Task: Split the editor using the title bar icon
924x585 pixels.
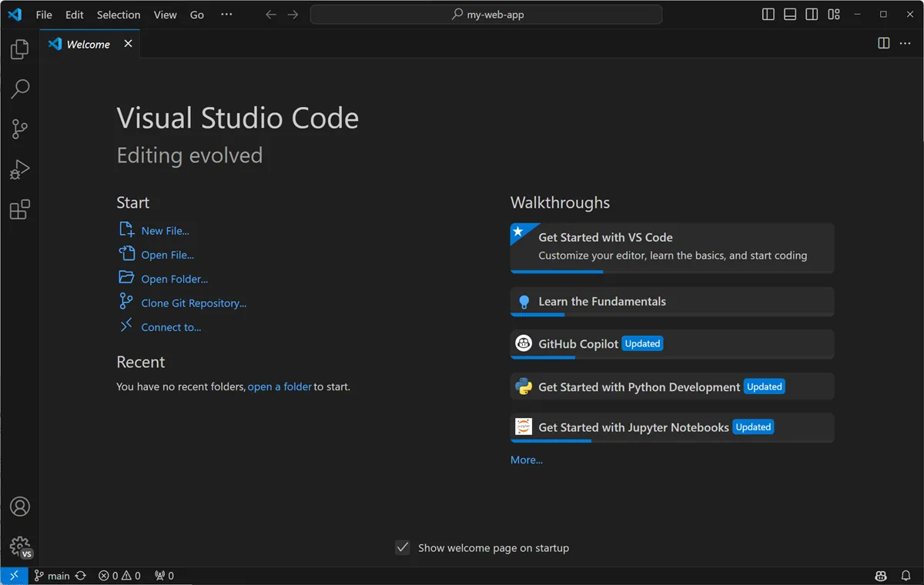Action: (x=882, y=43)
